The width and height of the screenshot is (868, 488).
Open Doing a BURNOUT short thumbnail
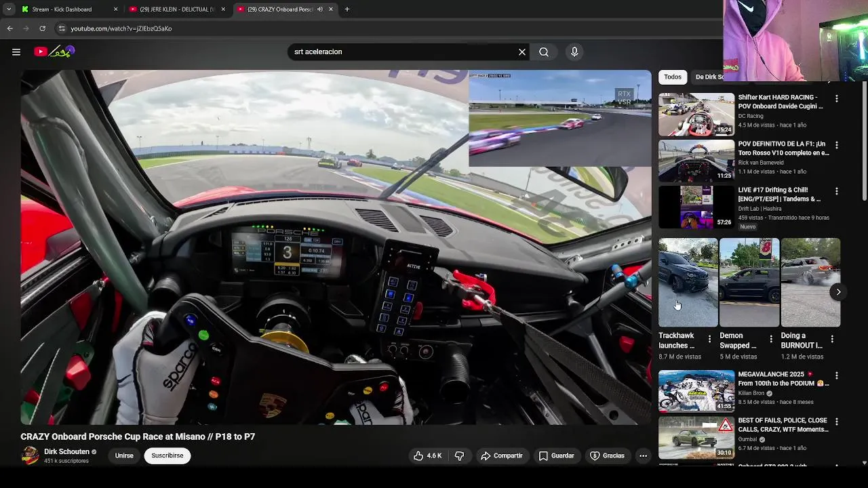(810, 283)
